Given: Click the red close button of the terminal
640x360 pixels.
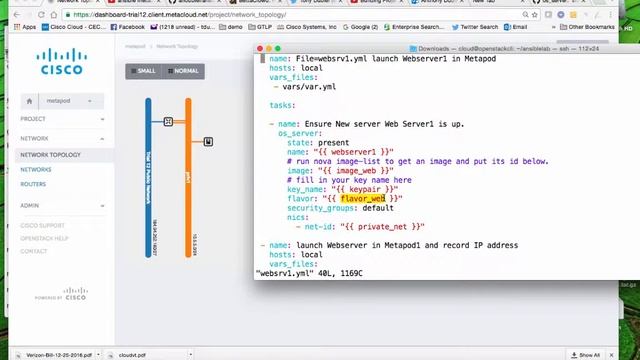Looking at the screenshot, I should pyautogui.click(x=260, y=49).
